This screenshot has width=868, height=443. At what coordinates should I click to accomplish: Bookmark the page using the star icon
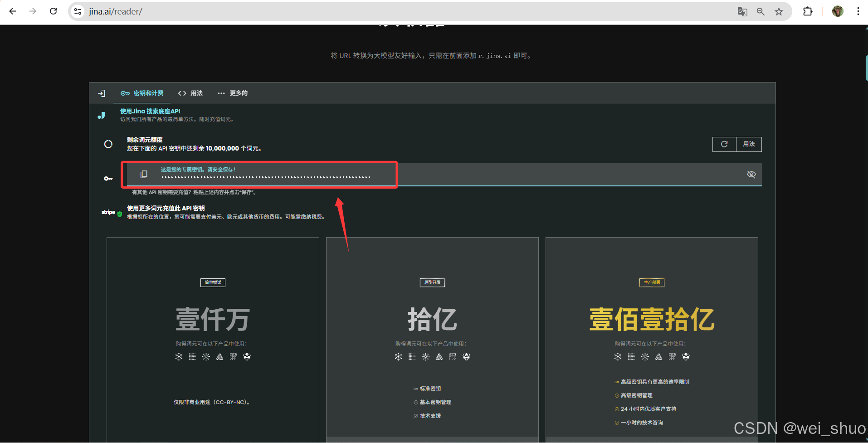(780, 11)
